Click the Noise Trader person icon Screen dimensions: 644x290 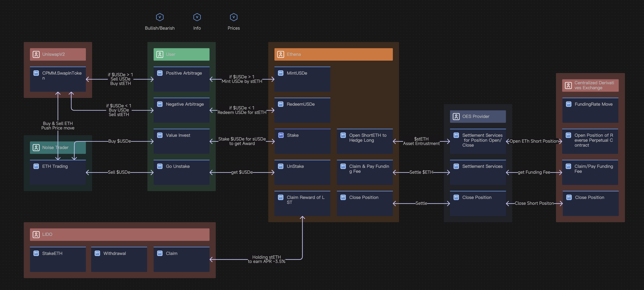(36, 148)
